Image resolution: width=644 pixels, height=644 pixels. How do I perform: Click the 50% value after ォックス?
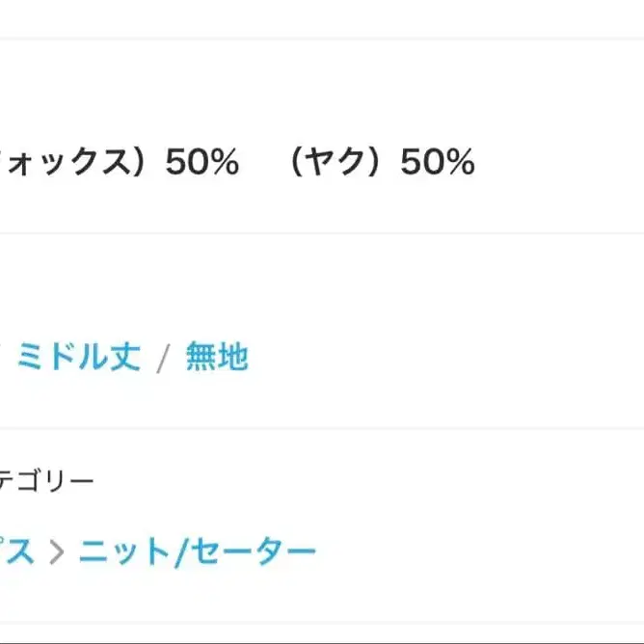[201, 163]
